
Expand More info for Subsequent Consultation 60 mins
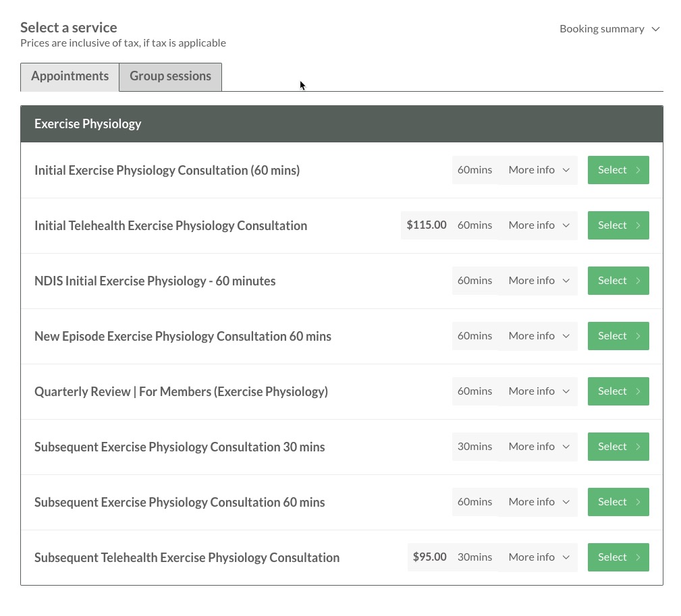[x=539, y=502]
